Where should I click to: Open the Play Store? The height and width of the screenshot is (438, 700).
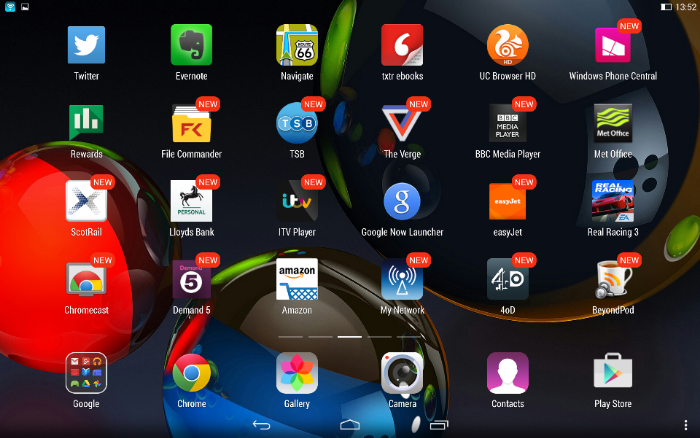pyautogui.click(x=613, y=371)
